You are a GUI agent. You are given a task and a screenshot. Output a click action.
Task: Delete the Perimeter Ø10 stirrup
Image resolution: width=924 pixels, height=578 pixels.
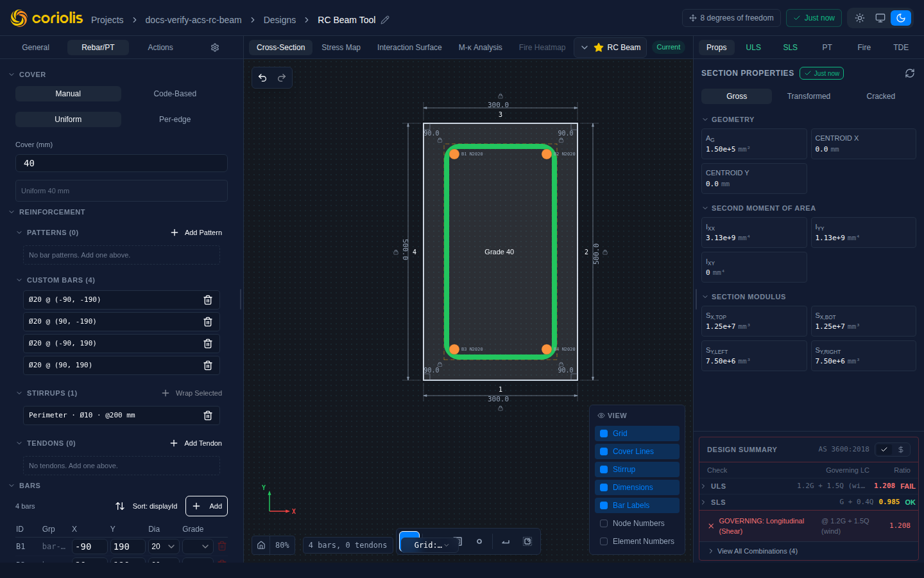coord(208,416)
